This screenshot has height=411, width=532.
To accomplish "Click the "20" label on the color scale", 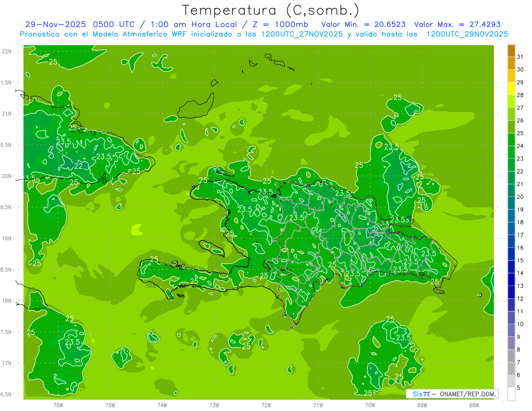I will 520,197.
